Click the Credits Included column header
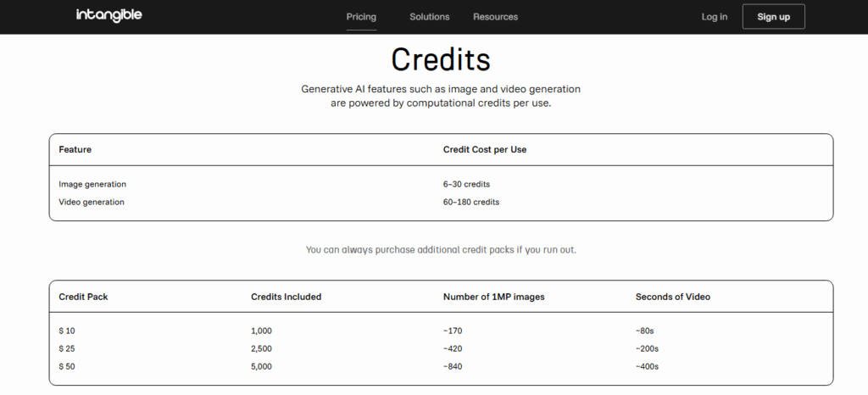Screen dimensions: 868x395 (x=286, y=297)
